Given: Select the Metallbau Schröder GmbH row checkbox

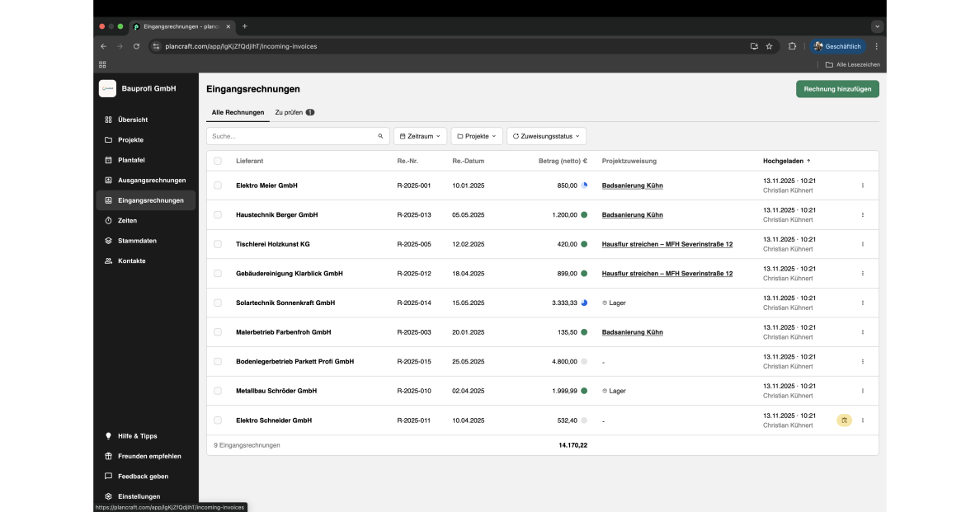Looking at the screenshot, I should (218, 391).
